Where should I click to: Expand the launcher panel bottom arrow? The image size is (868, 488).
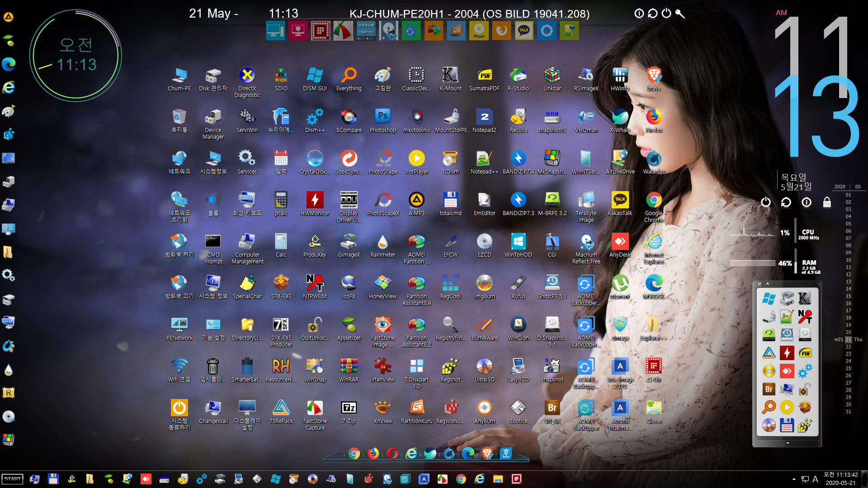pyautogui.click(x=788, y=443)
